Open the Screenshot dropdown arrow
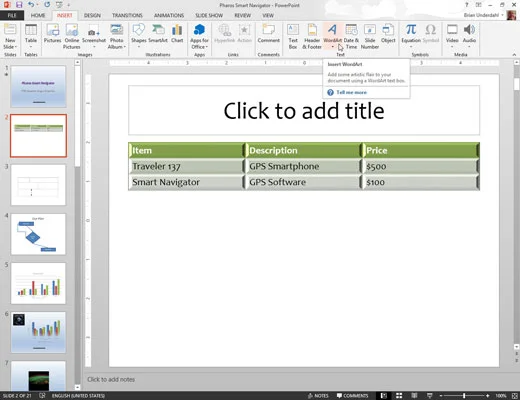Viewport: 520px width, 400px height. [94, 47]
